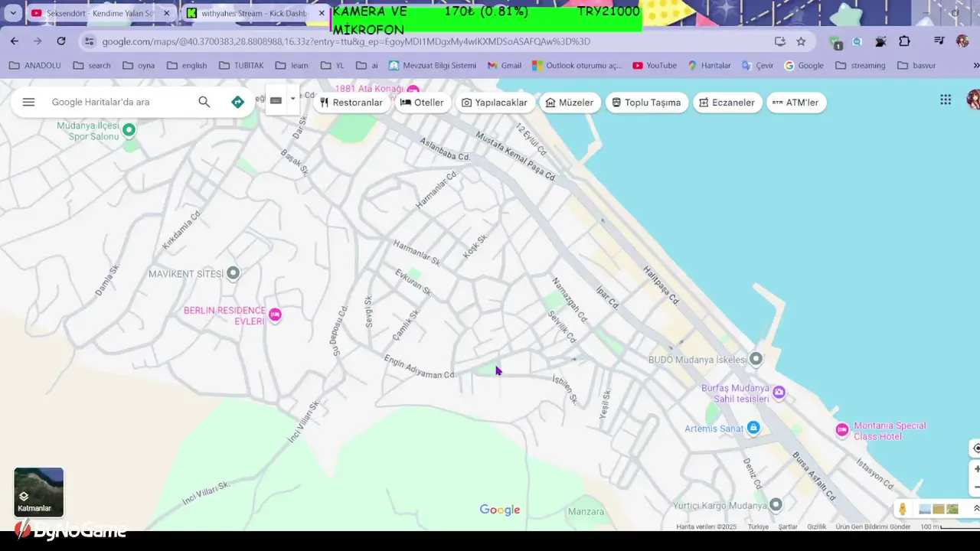Toggle the 100 m map scale bar
The width and height of the screenshot is (980, 551).
[x=949, y=527]
